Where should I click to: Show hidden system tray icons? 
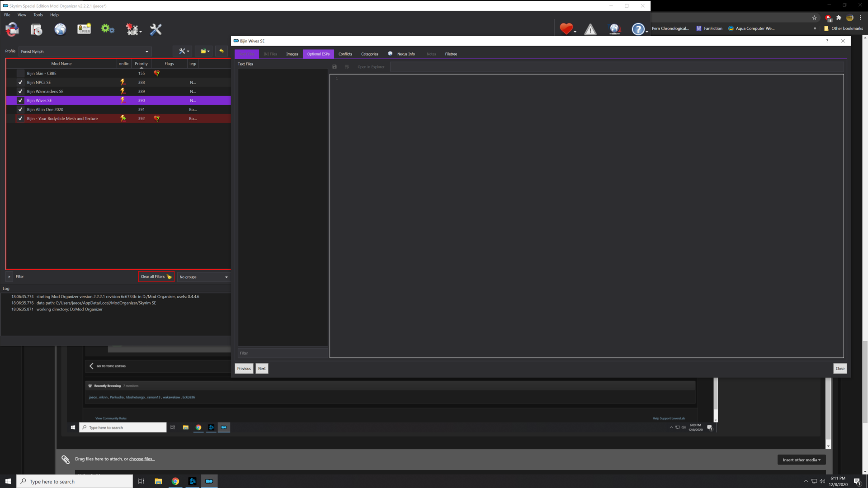coord(806,481)
